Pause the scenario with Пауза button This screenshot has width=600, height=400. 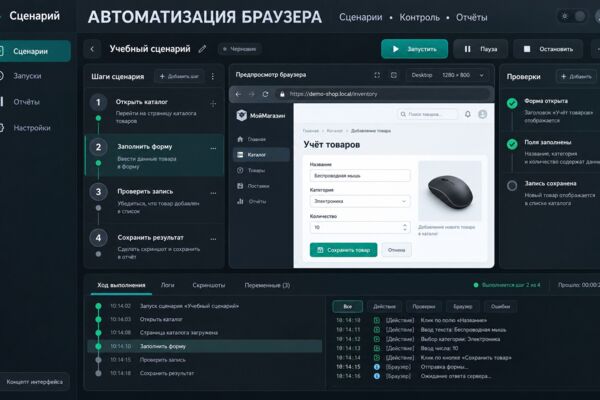click(481, 49)
